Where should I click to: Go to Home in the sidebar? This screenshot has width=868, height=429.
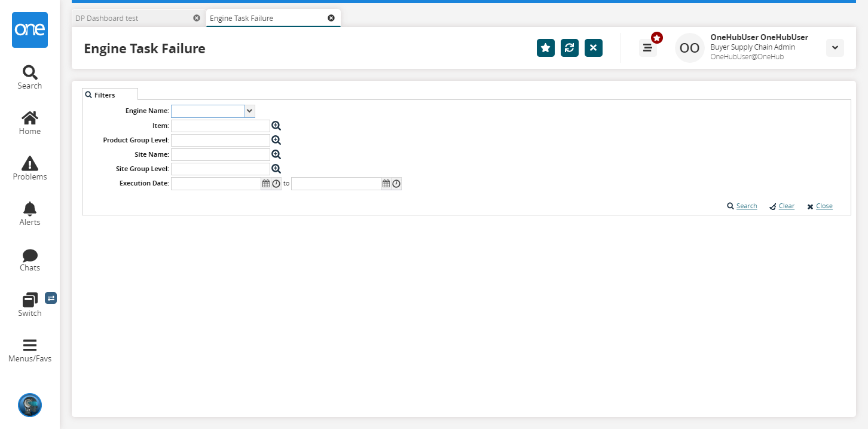click(30, 123)
